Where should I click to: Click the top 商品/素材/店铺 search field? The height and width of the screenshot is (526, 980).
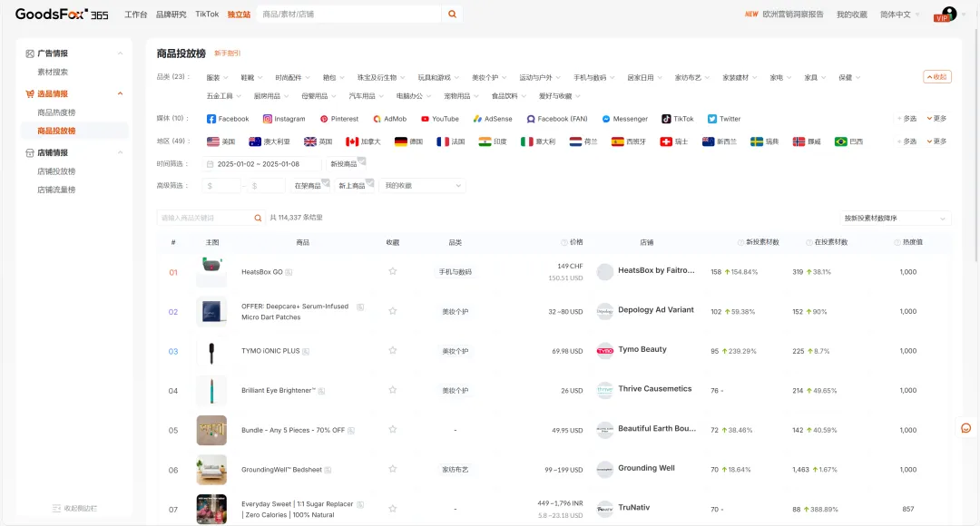coord(348,15)
